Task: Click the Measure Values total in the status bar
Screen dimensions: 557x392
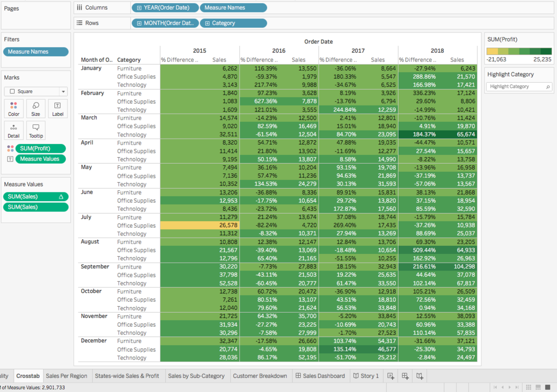Action: coord(33,388)
